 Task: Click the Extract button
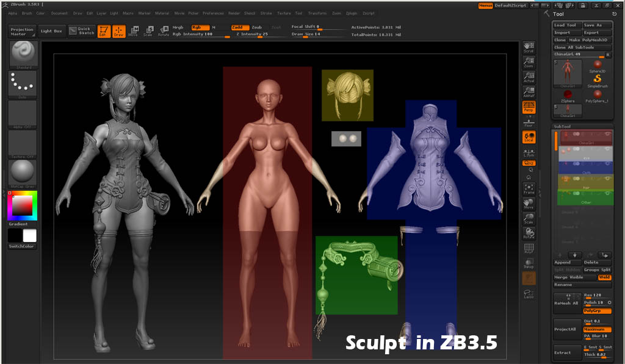[x=567, y=352]
